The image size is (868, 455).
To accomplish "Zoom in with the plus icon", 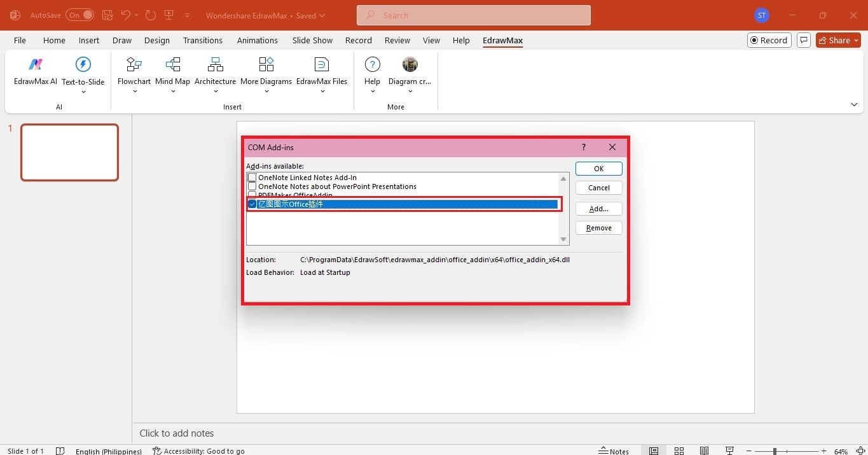I will 824,451.
